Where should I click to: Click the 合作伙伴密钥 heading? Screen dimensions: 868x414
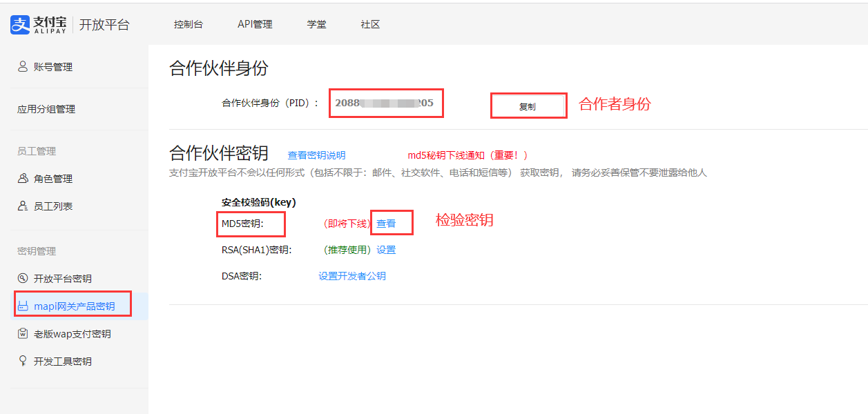[x=219, y=153]
